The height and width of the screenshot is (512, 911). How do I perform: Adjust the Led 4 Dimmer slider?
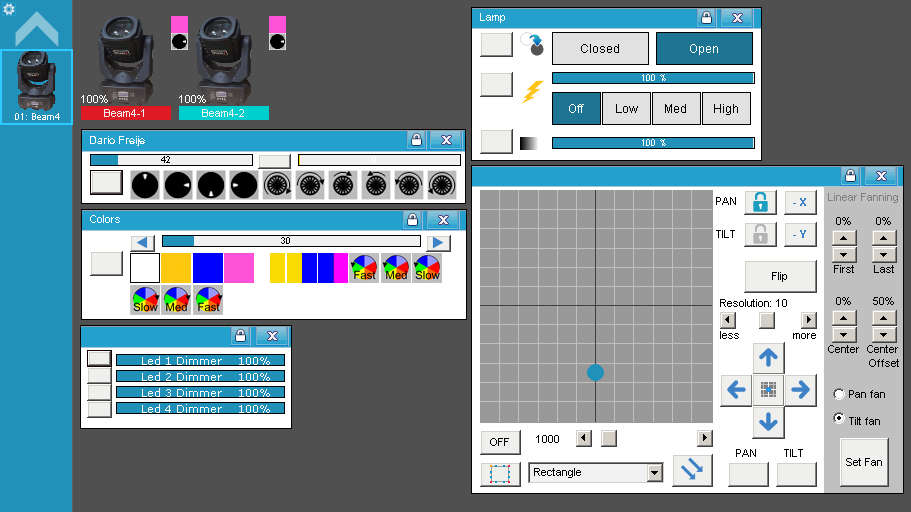pyautogui.click(x=200, y=409)
